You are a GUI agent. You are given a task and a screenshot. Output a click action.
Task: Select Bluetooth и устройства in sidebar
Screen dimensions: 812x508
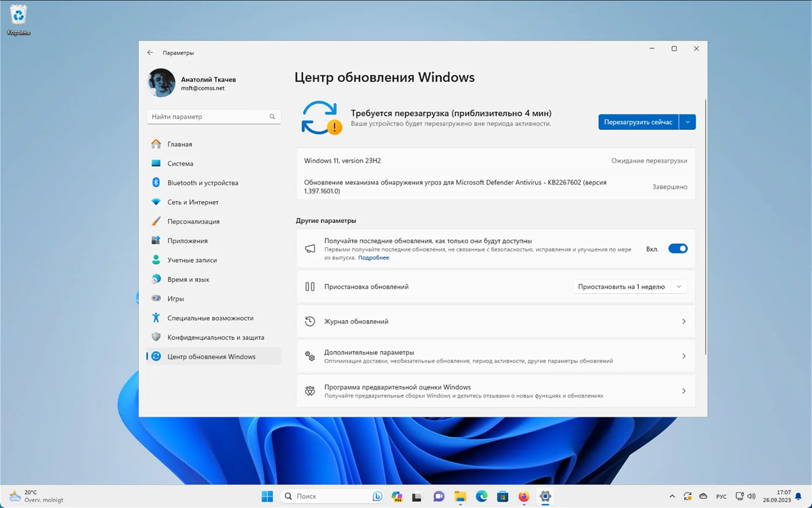[214, 183]
